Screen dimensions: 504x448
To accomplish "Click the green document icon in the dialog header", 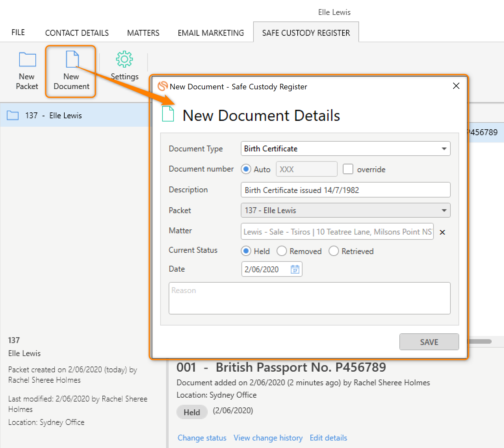I will coord(168,114).
